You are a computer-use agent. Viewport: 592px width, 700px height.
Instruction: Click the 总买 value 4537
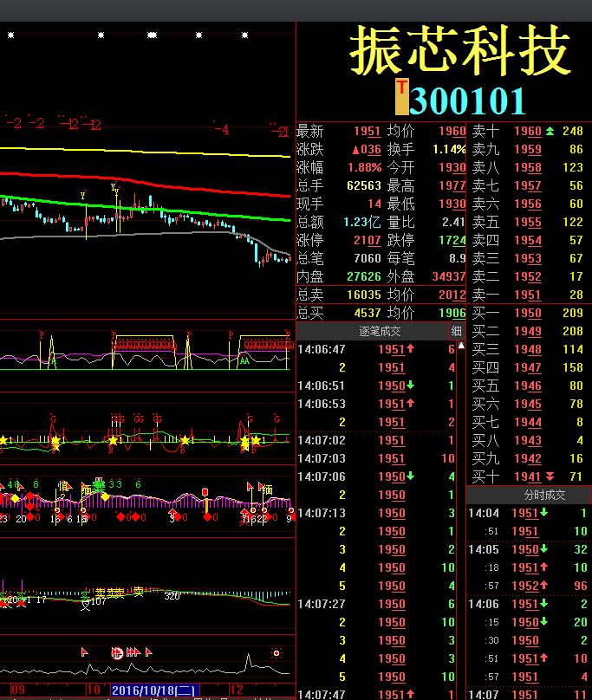coord(368,313)
